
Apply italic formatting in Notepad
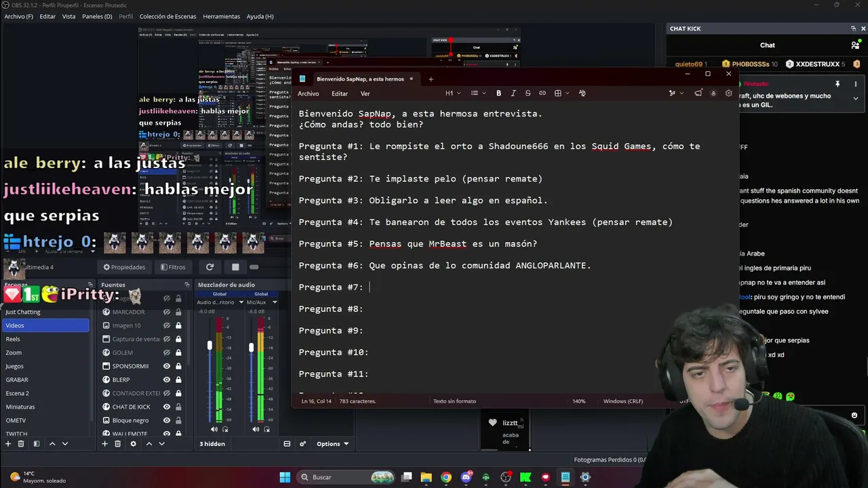coord(513,93)
